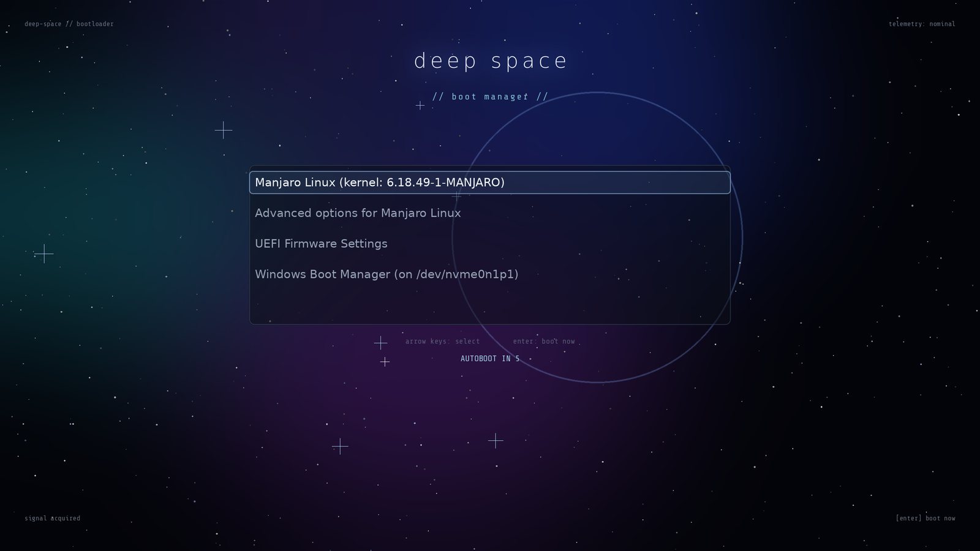Click the 'signal acquired' status text
This screenshot has height=551, width=980.
pyautogui.click(x=52, y=519)
